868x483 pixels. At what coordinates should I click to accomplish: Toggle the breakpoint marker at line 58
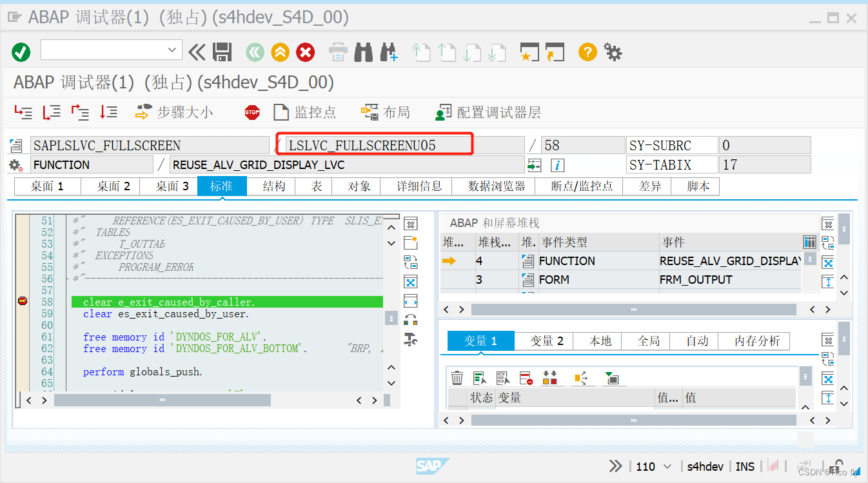tap(21, 301)
